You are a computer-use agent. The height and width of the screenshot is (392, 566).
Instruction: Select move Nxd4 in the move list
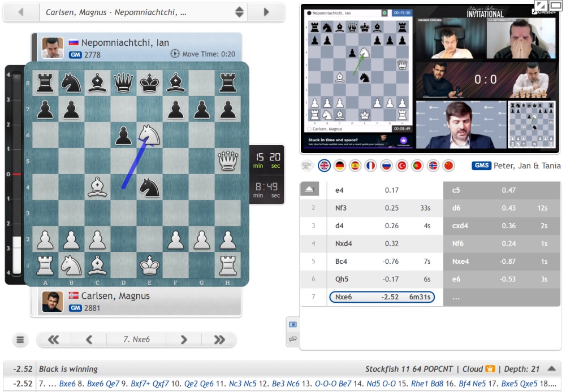[x=341, y=244]
